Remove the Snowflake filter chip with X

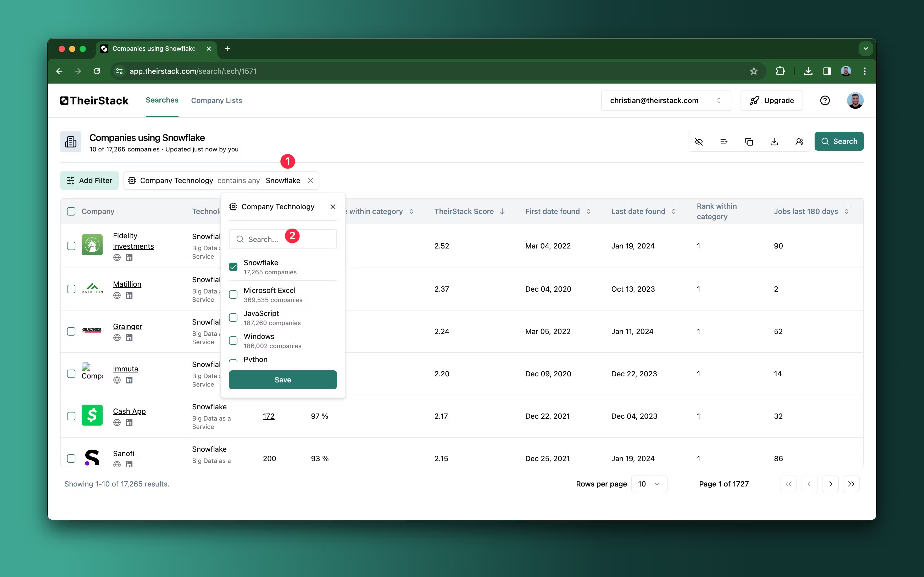pos(310,180)
